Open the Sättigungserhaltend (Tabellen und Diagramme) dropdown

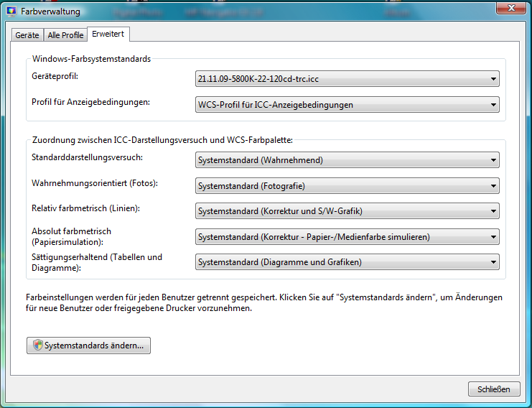click(x=347, y=262)
